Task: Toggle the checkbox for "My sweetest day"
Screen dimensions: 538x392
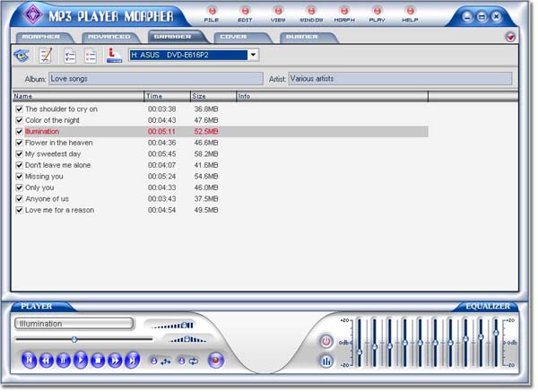Action: point(19,154)
